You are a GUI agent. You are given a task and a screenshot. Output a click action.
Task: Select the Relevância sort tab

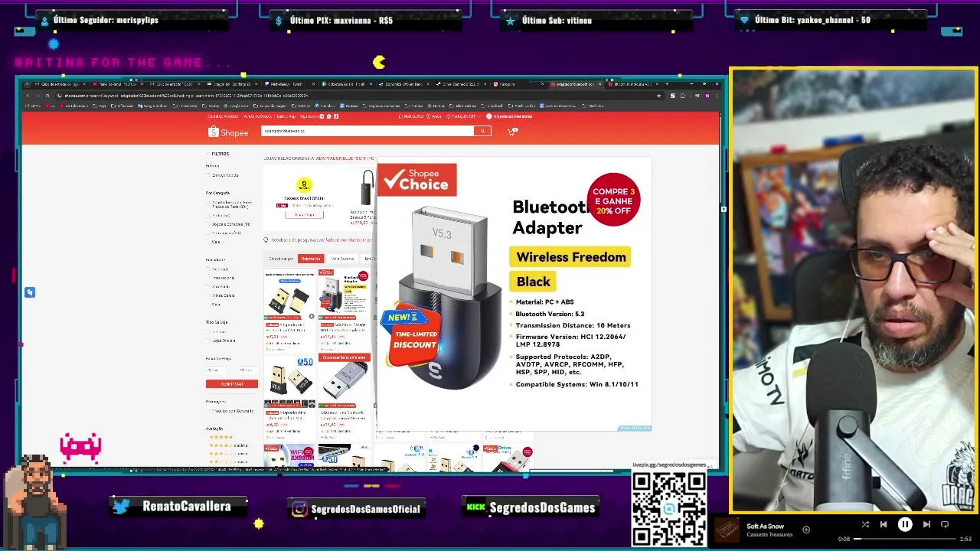point(310,259)
